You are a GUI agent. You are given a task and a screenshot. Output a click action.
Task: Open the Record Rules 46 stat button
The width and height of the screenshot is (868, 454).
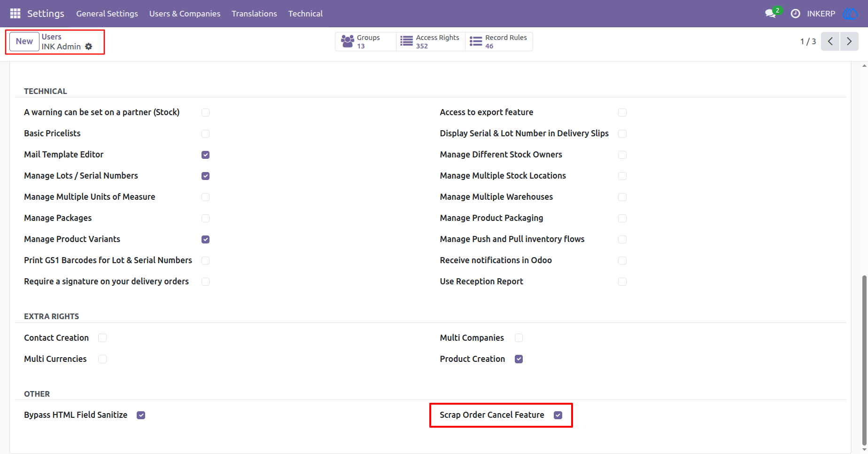click(499, 41)
